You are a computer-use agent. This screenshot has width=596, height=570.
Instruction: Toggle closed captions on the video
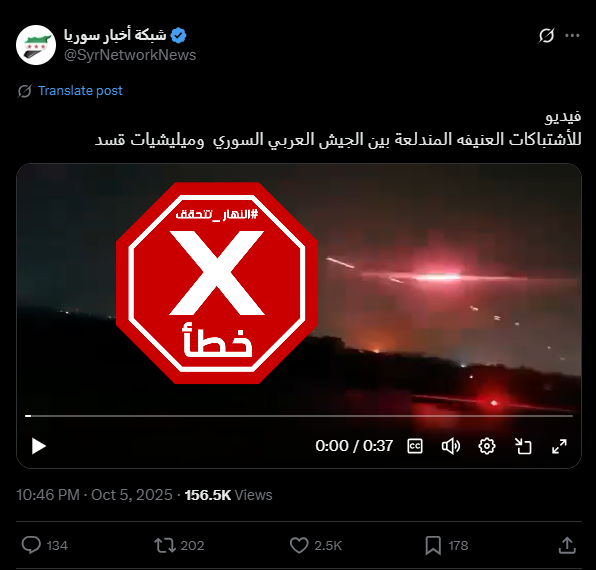click(415, 446)
